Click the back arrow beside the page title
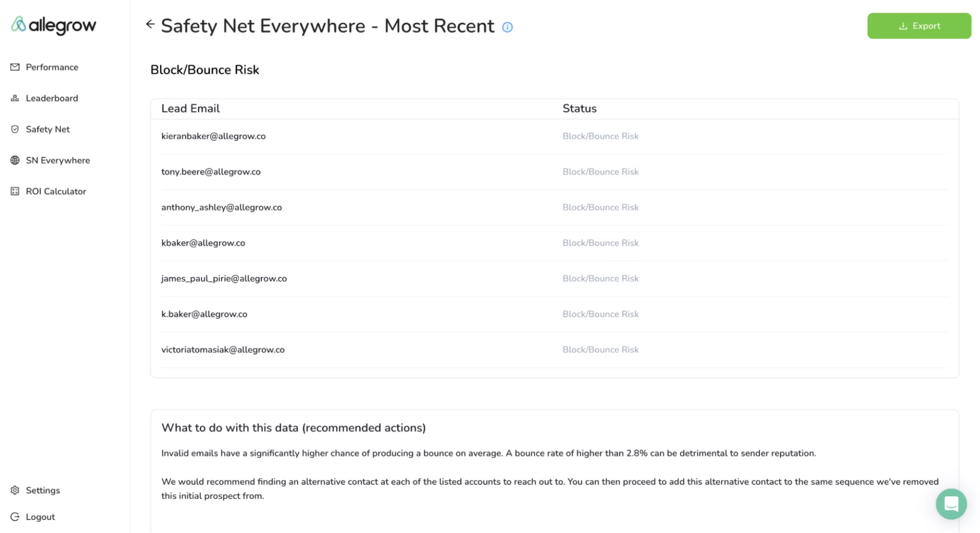This screenshot has width=980, height=533. coord(150,24)
